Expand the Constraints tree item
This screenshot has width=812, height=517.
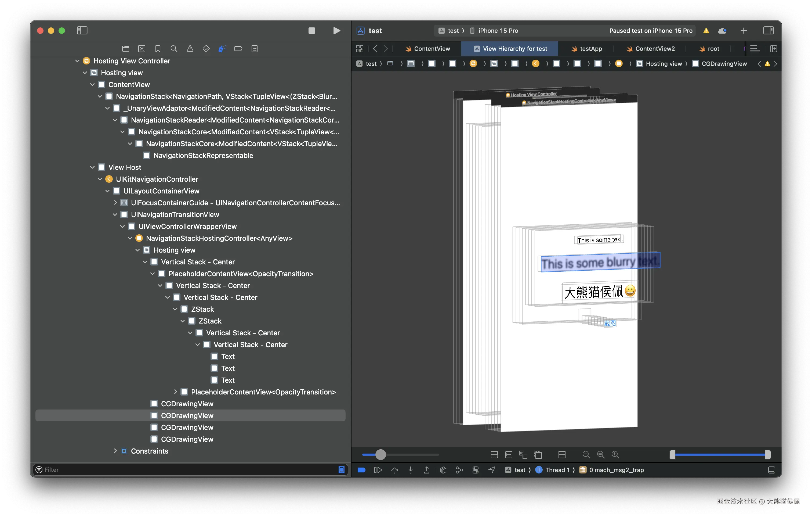tap(115, 451)
